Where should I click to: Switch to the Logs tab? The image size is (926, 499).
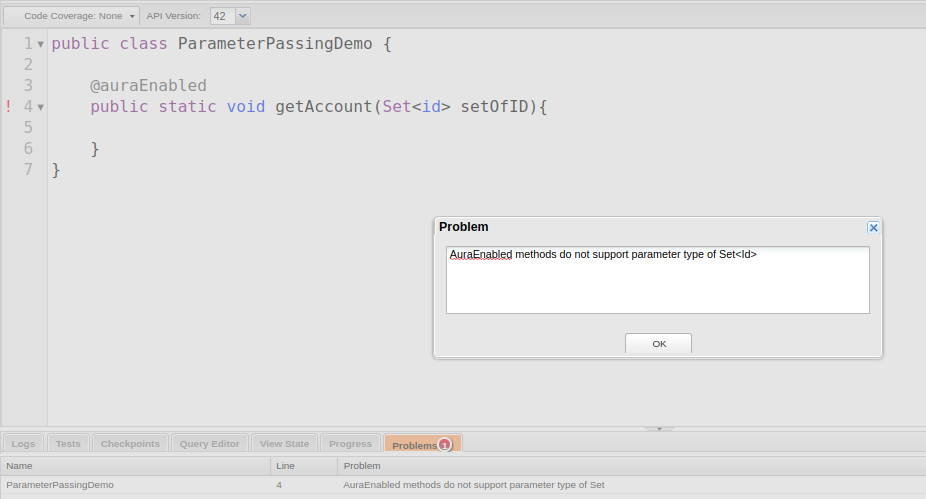[23, 443]
